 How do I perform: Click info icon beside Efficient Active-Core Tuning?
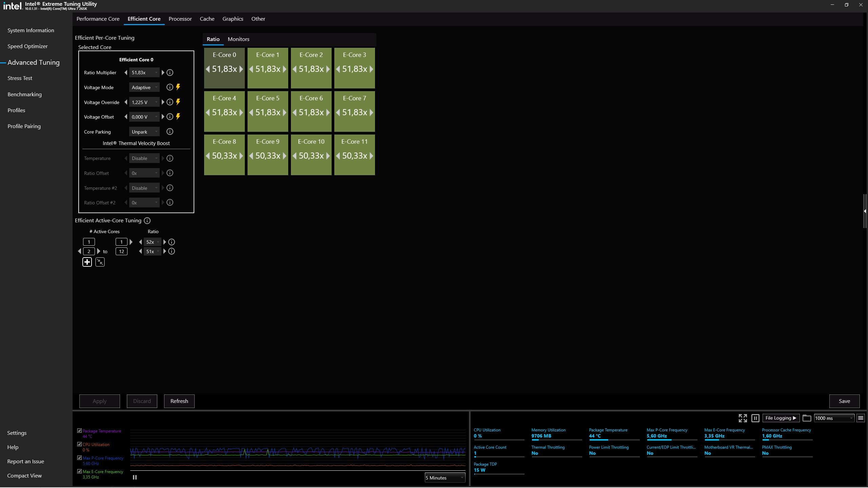click(147, 221)
